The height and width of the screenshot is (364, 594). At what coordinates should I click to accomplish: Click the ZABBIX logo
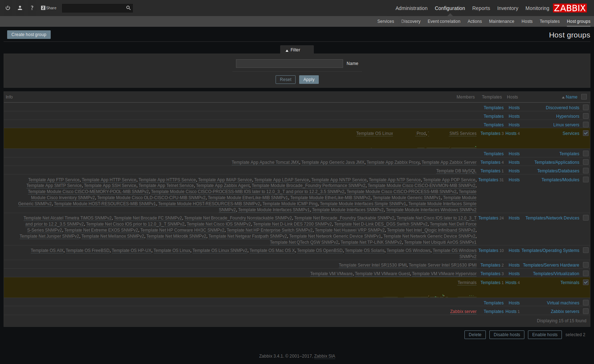pos(570,8)
